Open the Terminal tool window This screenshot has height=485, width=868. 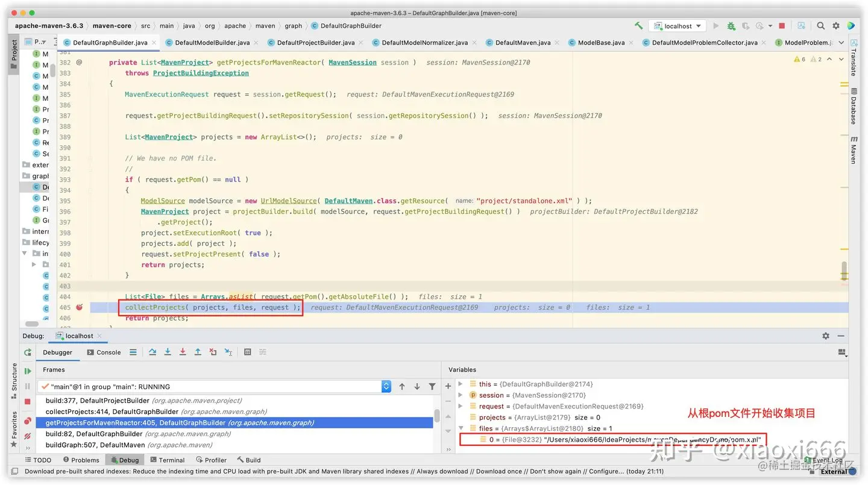[167, 460]
